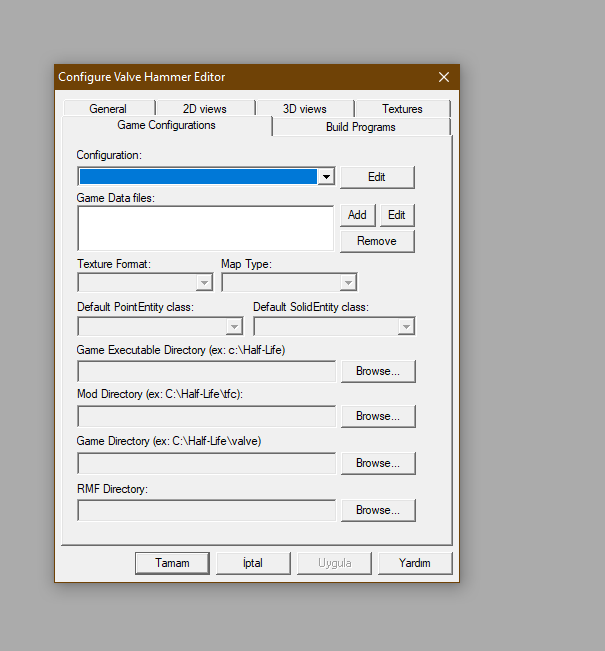
Task: Open help with the Yardım button
Action: pyautogui.click(x=415, y=563)
